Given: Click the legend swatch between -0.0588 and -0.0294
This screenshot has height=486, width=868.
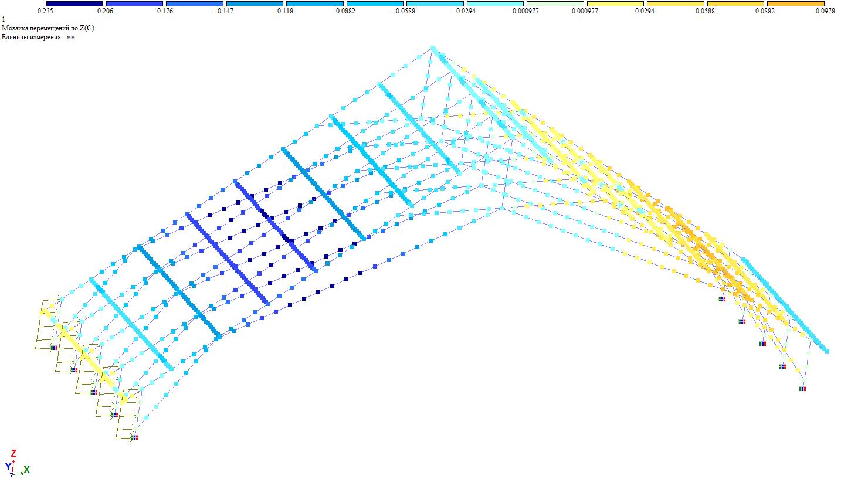Looking at the screenshot, I should click(x=435, y=4).
